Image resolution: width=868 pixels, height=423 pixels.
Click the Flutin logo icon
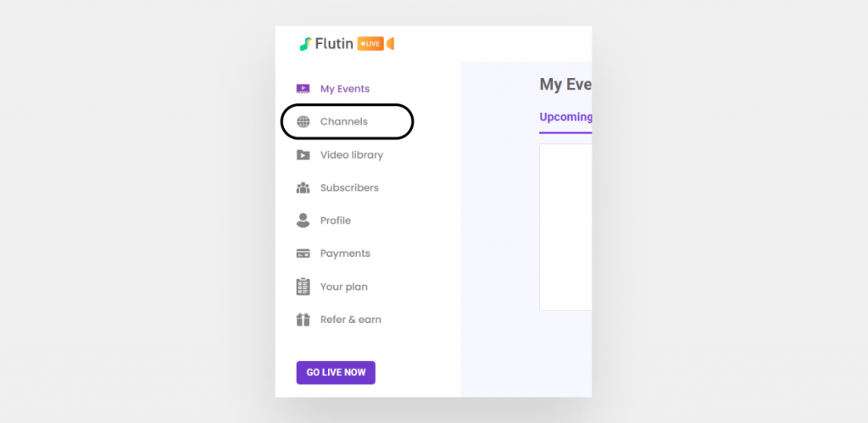point(305,44)
